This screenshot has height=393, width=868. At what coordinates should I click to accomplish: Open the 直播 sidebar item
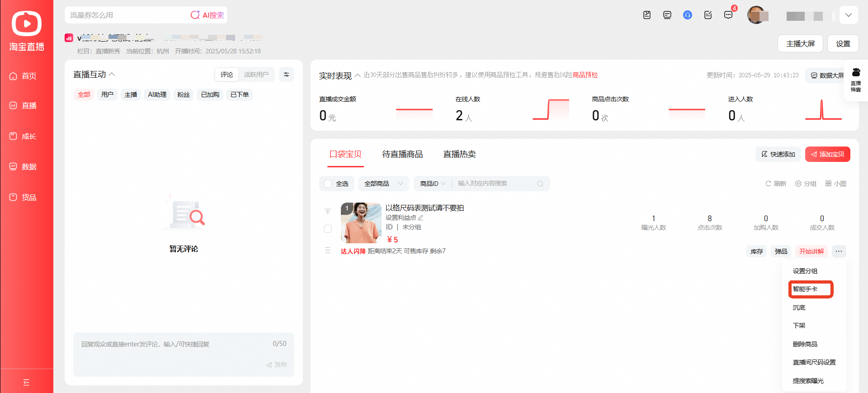23,105
